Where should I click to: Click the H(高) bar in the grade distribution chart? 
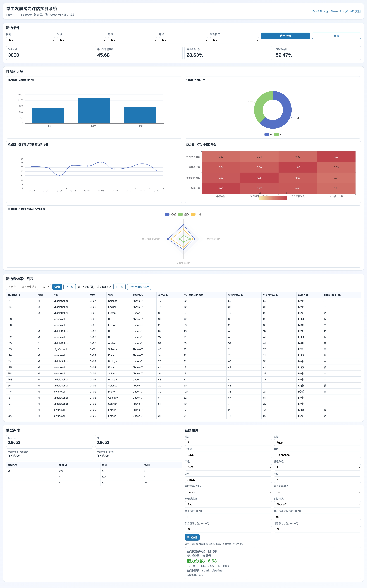140,115
